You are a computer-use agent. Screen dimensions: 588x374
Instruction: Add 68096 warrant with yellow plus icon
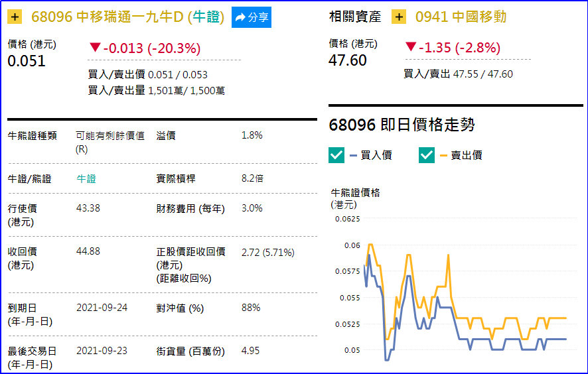[15, 17]
